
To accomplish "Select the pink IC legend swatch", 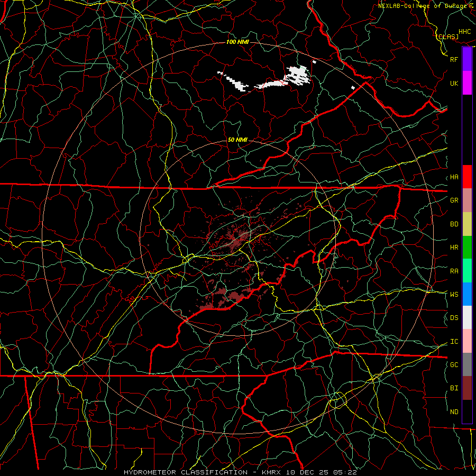I will (467, 341).
